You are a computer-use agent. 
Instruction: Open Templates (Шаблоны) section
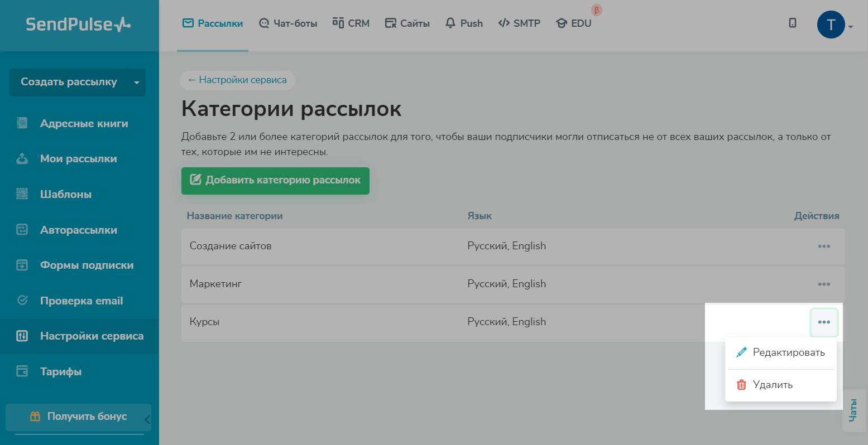pyautogui.click(x=65, y=195)
